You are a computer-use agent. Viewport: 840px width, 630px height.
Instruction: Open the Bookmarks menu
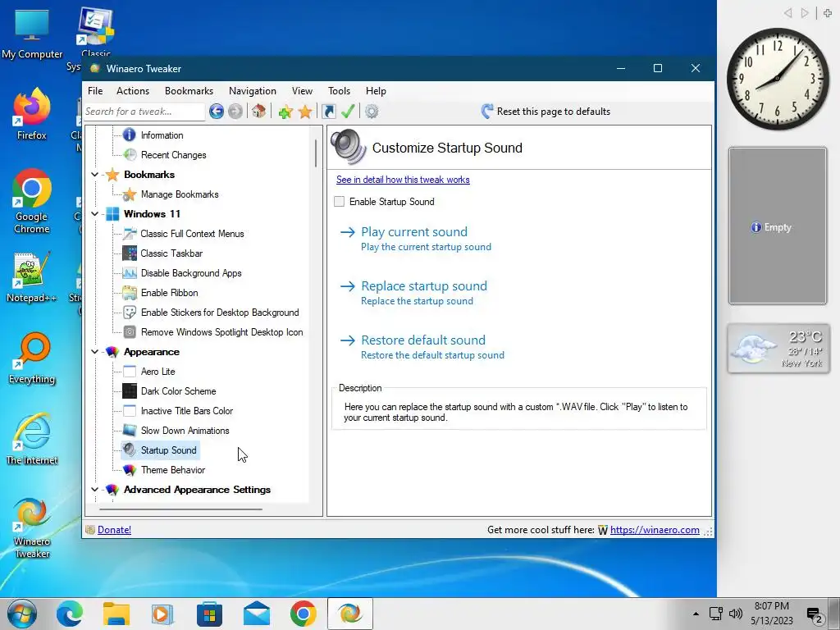[x=189, y=91]
